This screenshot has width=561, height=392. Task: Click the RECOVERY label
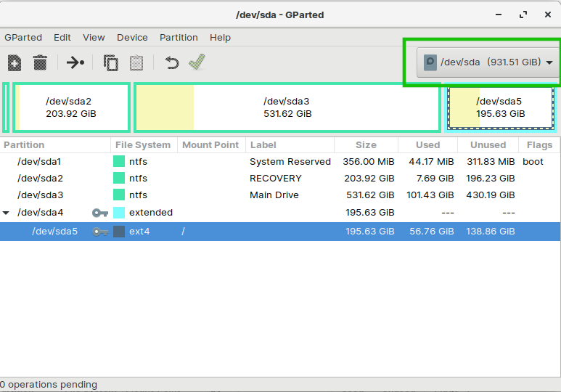[276, 178]
